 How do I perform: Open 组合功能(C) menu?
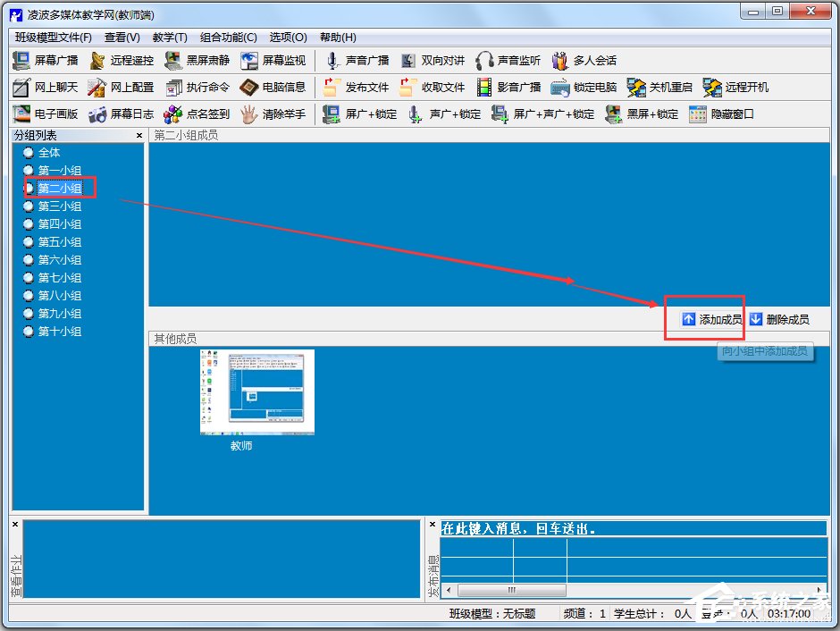click(229, 38)
